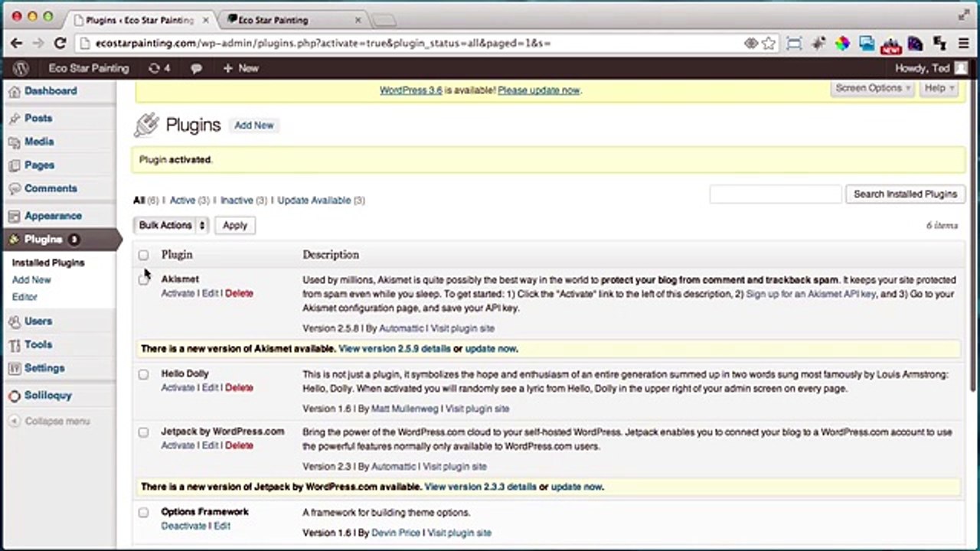The width and height of the screenshot is (980, 551).
Task: Click the Howdy, Ted avatar
Action: tap(961, 68)
